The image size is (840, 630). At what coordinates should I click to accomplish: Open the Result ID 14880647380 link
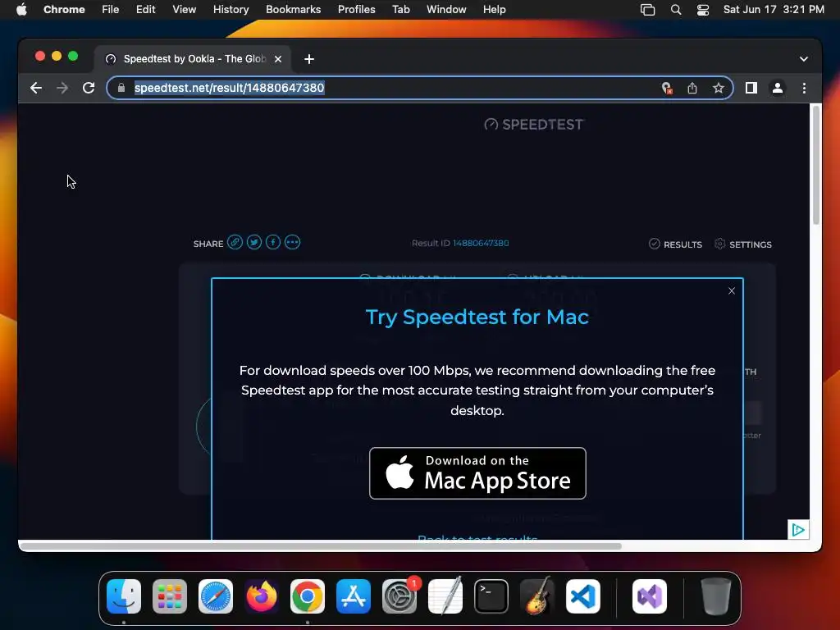tap(481, 243)
